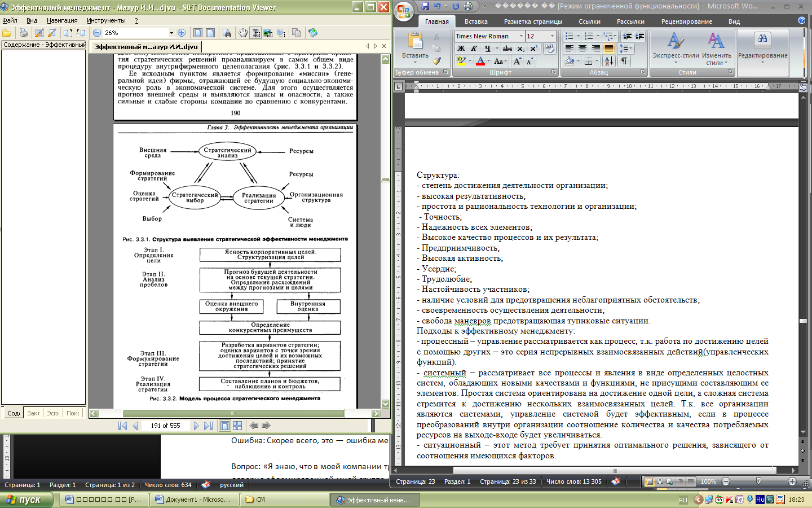Toggle multi-page thumbnail layout in viewer

(x=237, y=426)
